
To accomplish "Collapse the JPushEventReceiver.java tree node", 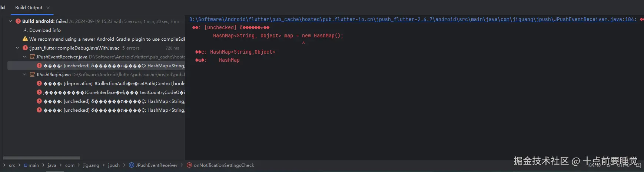I will tap(24, 57).
